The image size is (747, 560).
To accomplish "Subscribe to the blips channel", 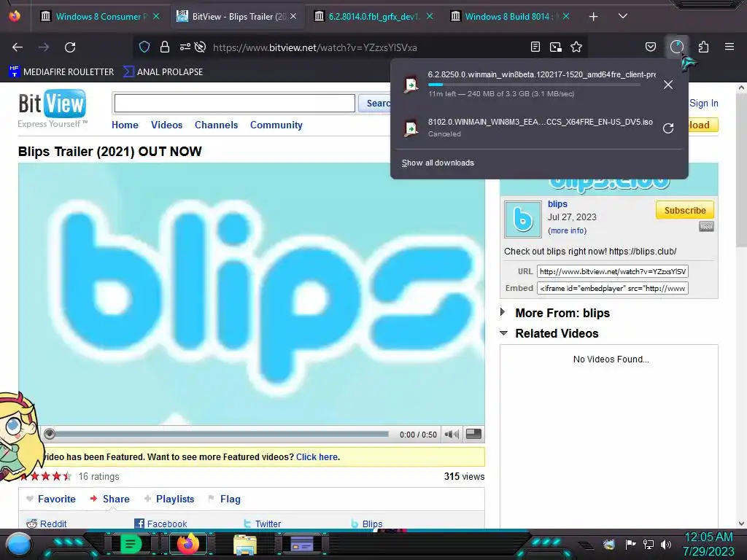I will pos(684,210).
